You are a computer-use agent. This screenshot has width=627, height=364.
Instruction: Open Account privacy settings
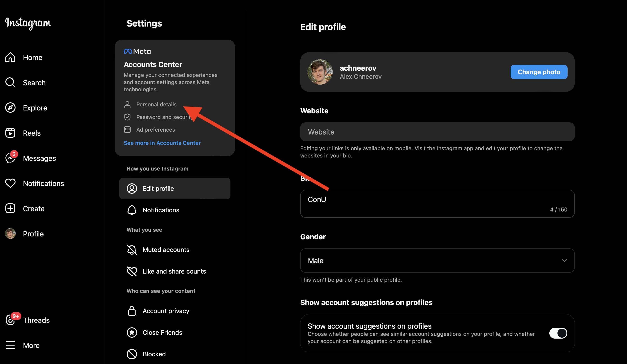166,311
